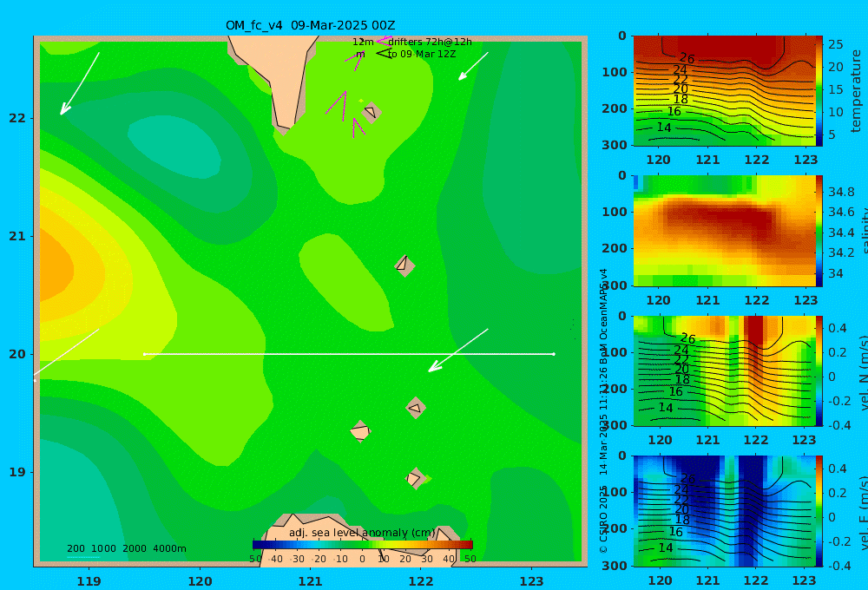
Task: Click the OM_fc_v4 09-Mar-2025 00Z title
Action: pos(310,25)
